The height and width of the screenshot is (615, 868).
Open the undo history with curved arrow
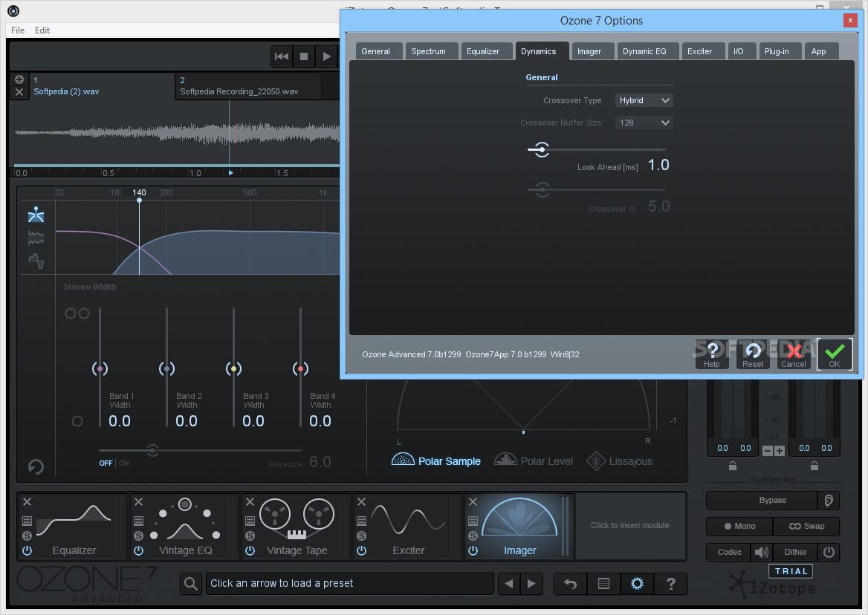570,584
